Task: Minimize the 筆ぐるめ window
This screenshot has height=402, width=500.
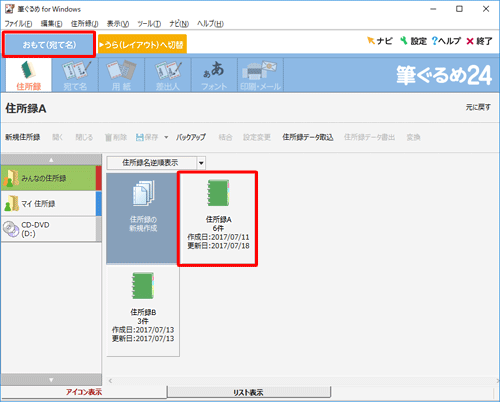Action: (433, 9)
